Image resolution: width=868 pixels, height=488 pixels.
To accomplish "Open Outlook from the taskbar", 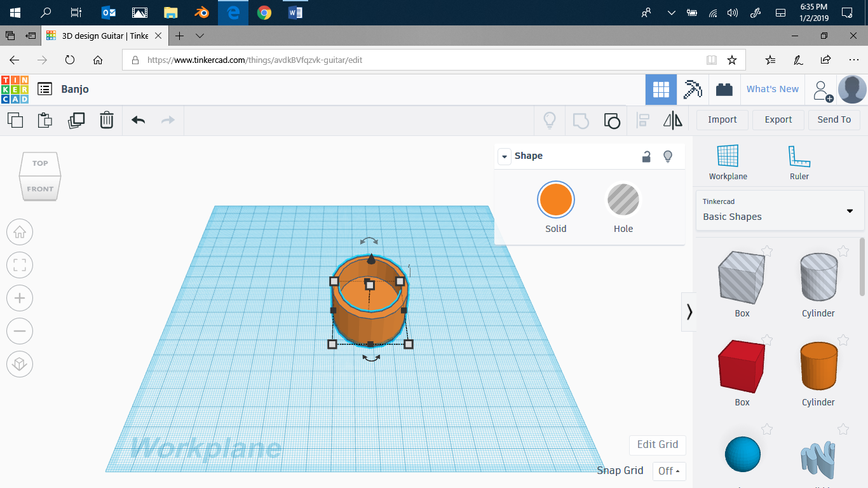I will click(x=109, y=13).
